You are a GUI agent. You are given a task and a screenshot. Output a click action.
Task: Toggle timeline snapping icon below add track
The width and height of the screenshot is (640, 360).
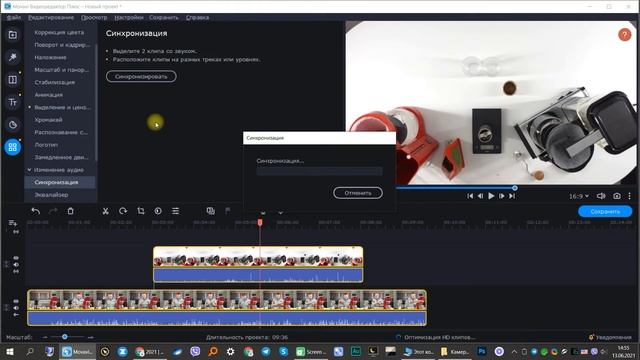[x=16, y=232]
